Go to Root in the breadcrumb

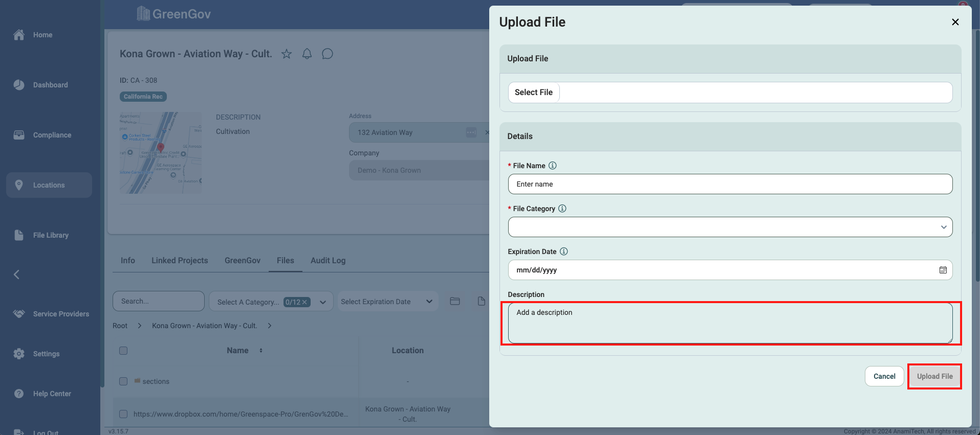tap(120, 326)
